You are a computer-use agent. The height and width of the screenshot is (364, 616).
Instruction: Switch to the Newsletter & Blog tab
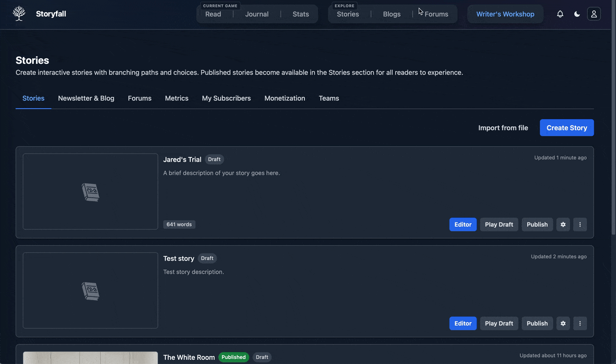pos(86,98)
